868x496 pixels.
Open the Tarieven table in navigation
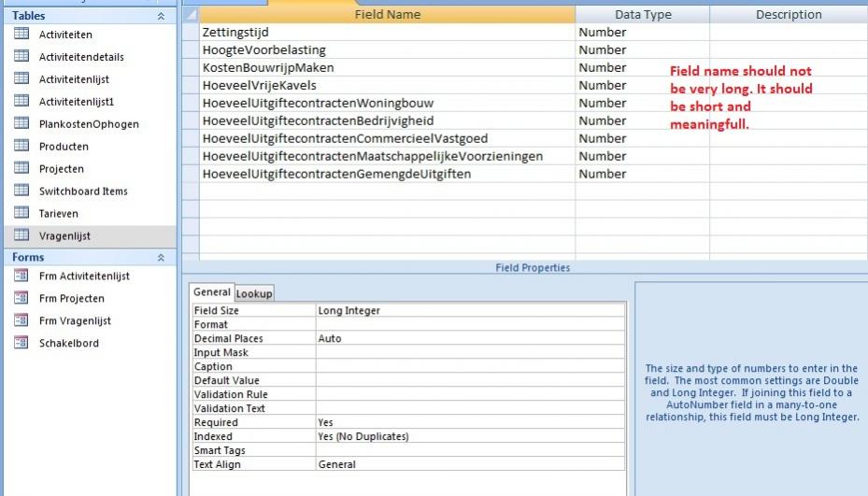[59, 214]
